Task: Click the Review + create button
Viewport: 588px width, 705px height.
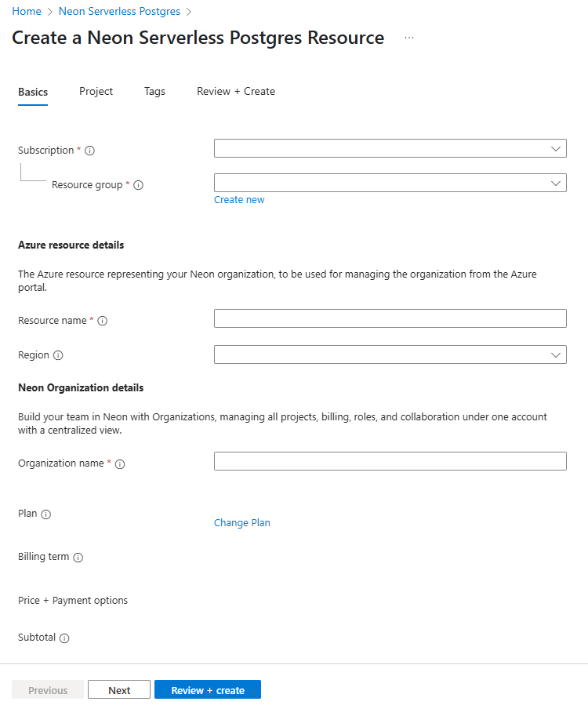Action: pyautogui.click(x=207, y=689)
